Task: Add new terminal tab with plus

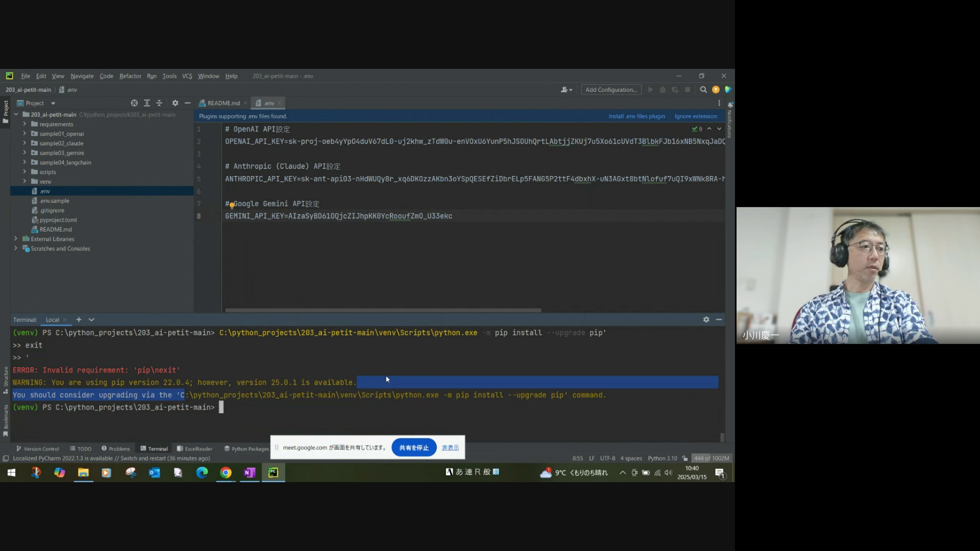Action: (x=79, y=319)
